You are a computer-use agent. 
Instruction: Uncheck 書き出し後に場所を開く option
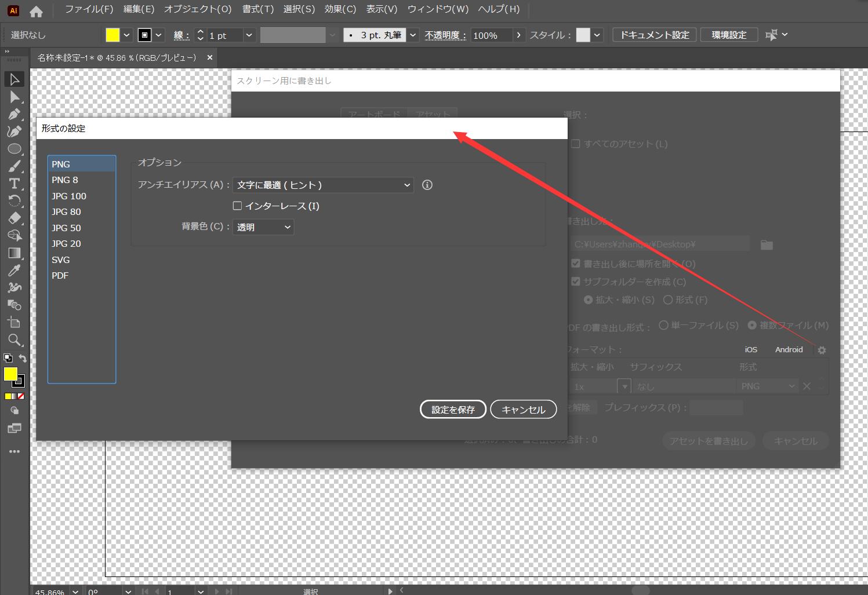[x=576, y=263]
